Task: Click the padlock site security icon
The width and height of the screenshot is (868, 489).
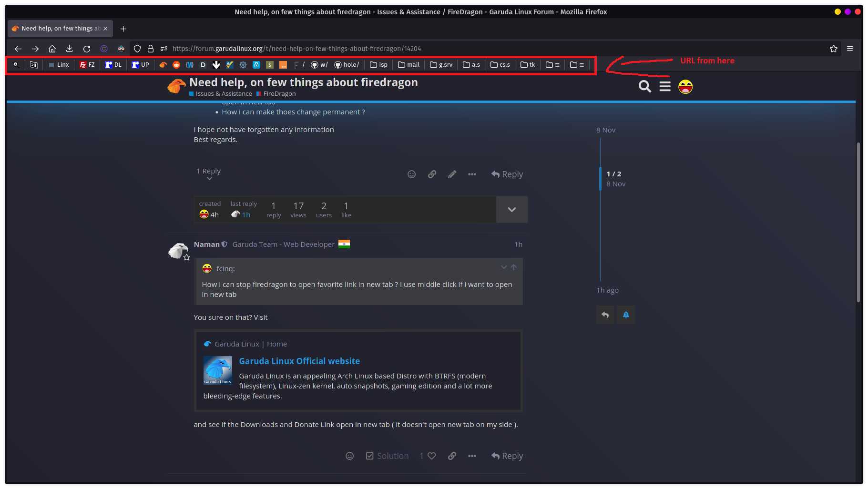Action: (x=151, y=49)
